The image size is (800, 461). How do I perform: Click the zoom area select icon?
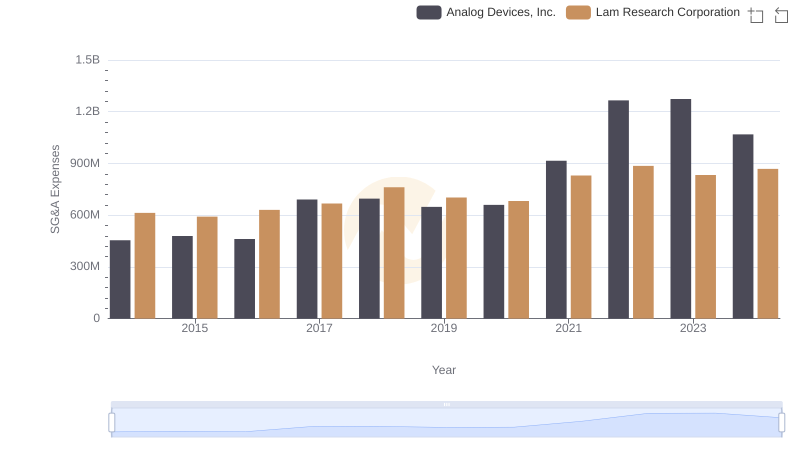[x=756, y=15]
